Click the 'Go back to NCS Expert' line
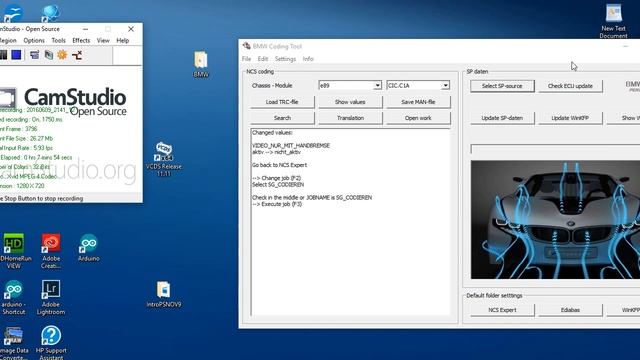 click(279, 165)
